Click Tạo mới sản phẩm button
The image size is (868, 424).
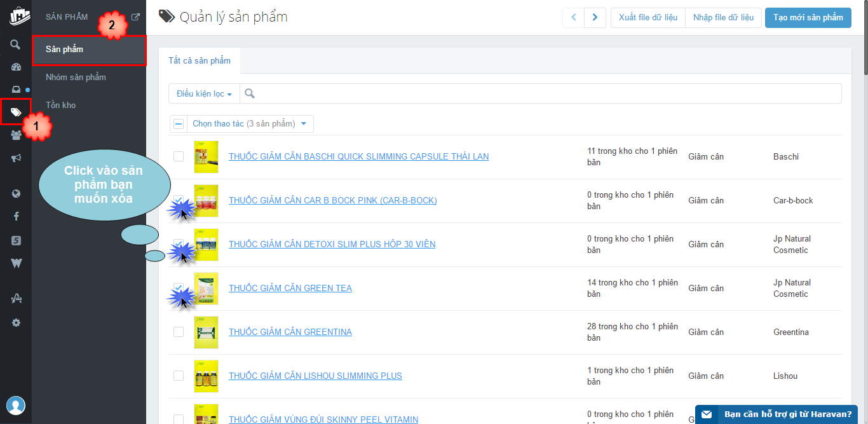(x=808, y=17)
